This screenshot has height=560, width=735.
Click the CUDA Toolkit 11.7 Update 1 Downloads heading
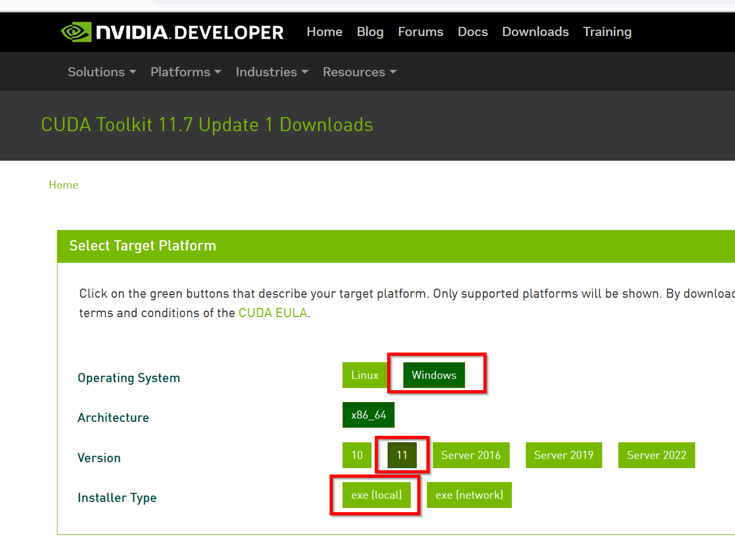tap(207, 125)
